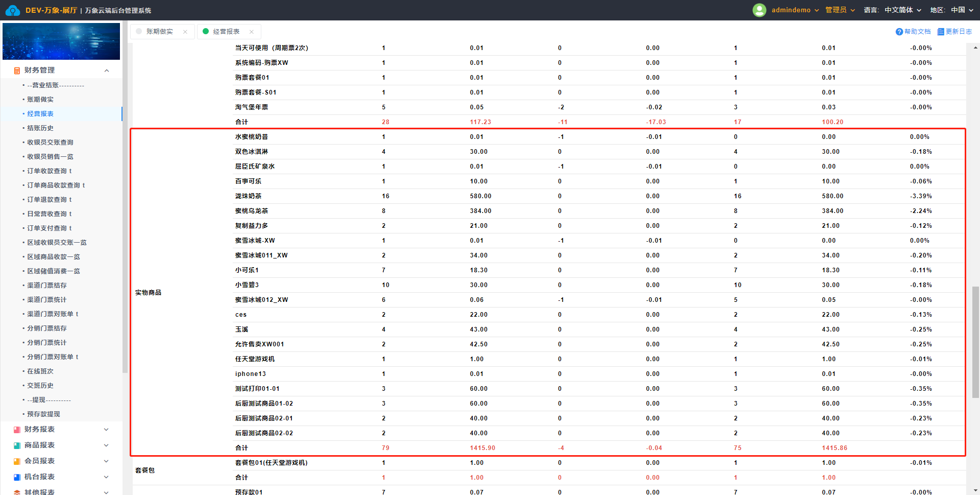Open 日常营收查询 menu item
The width and height of the screenshot is (980, 495).
tap(50, 214)
